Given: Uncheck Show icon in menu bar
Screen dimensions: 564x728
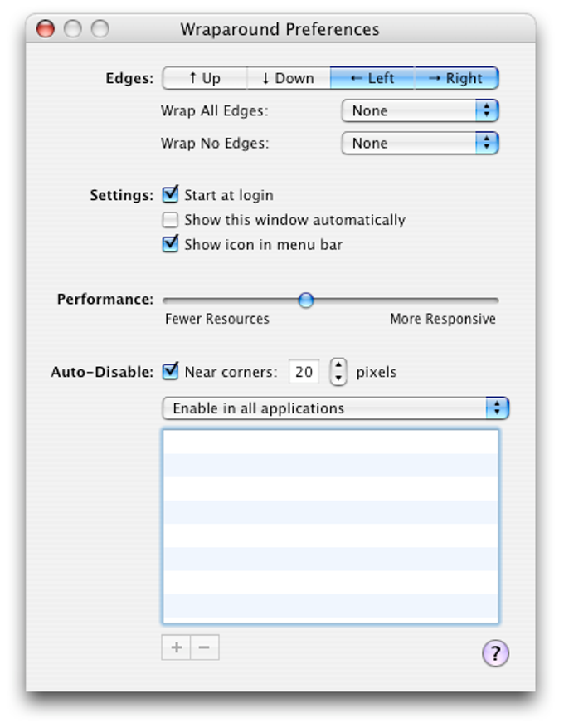Looking at the screenshot, I should tap(170, 244).
